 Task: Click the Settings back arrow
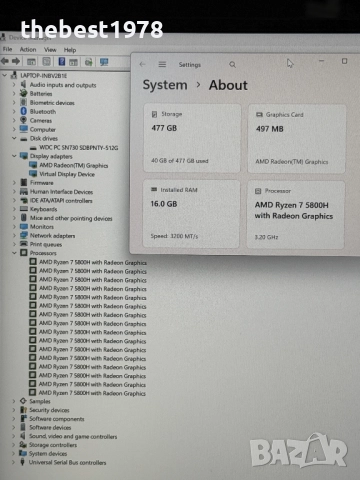point(143,64)
